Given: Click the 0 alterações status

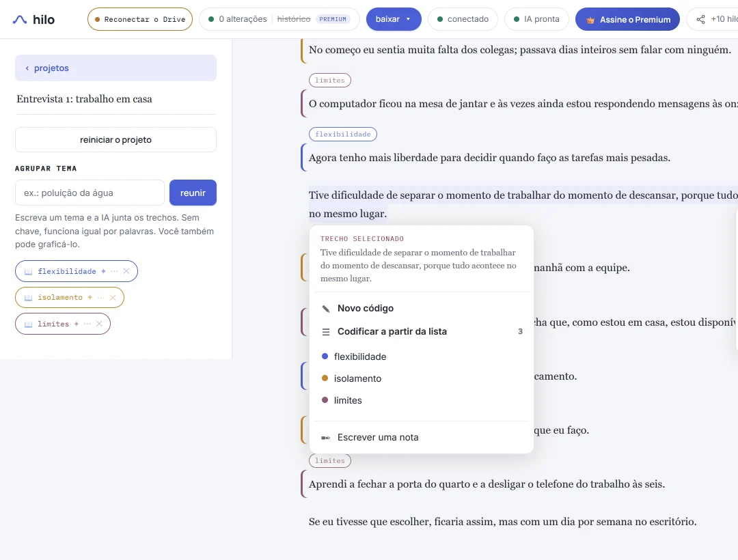Looking at the screenshot, I should (237, 19).
